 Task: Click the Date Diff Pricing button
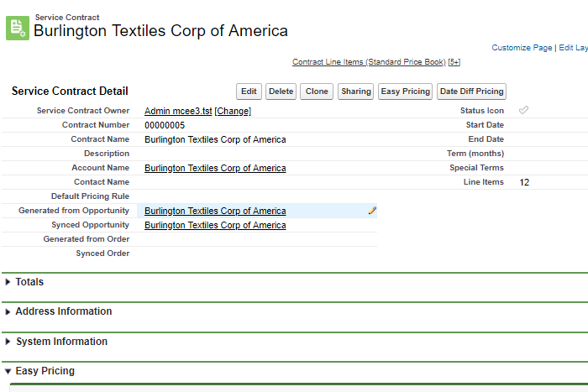tap(471, 91)
